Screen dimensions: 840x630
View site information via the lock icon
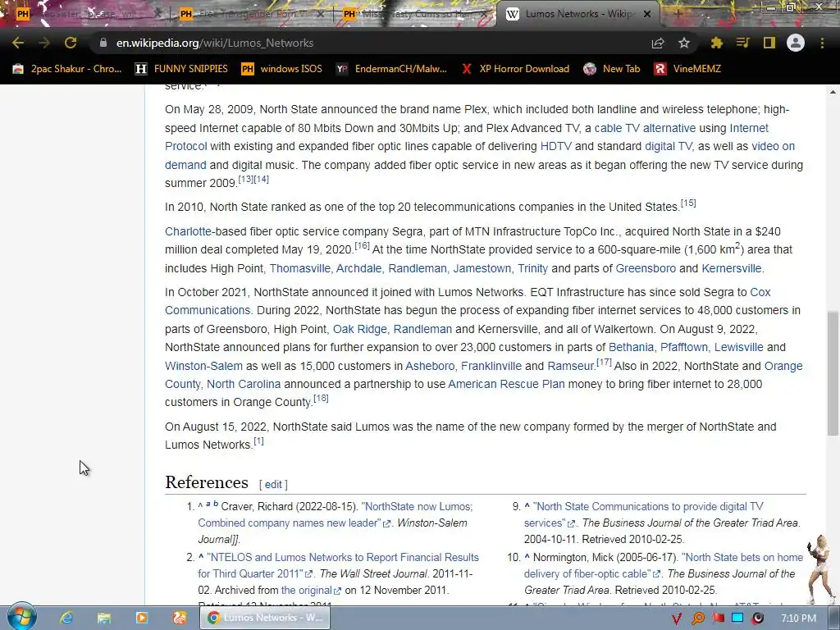pyautogui.click(x=103, y=43)
